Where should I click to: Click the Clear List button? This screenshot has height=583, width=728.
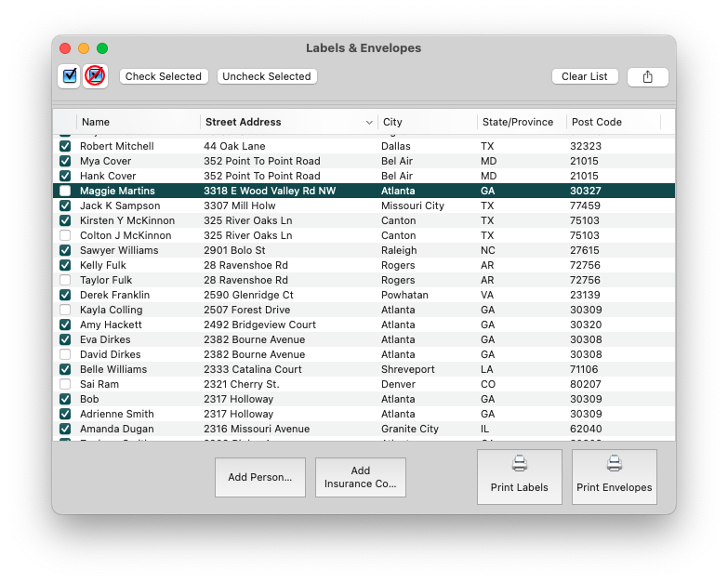tap(584, 77)
